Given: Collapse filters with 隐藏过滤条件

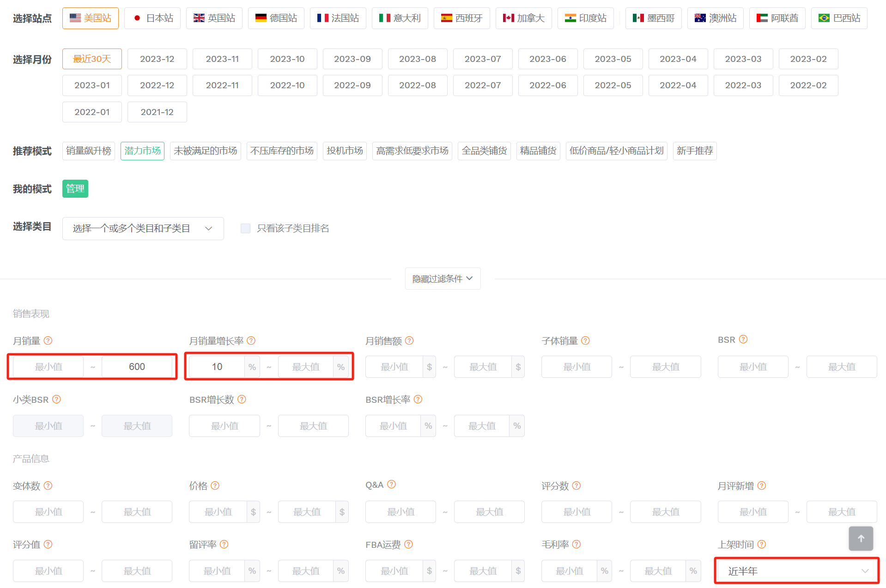Looking at the screenshot, I should [x=443, y=279].
